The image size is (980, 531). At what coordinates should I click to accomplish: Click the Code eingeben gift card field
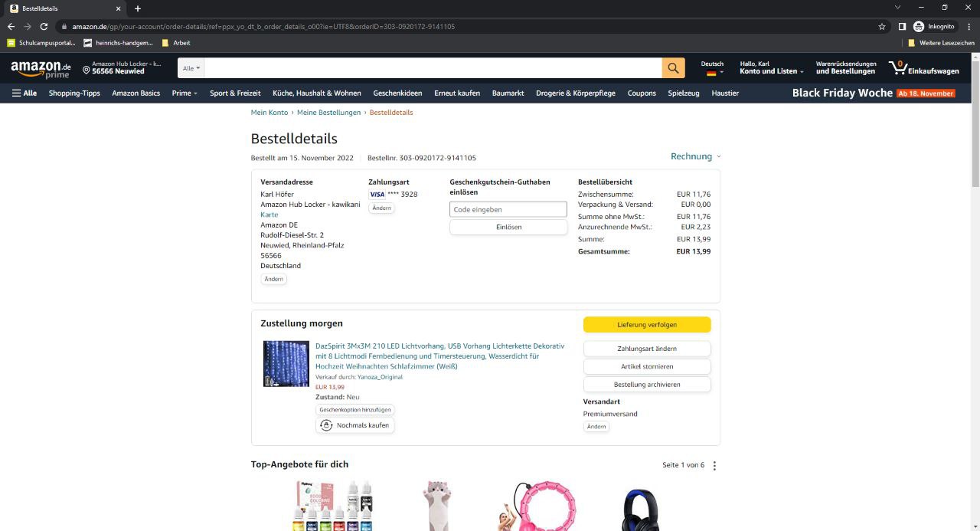[508, 209]
